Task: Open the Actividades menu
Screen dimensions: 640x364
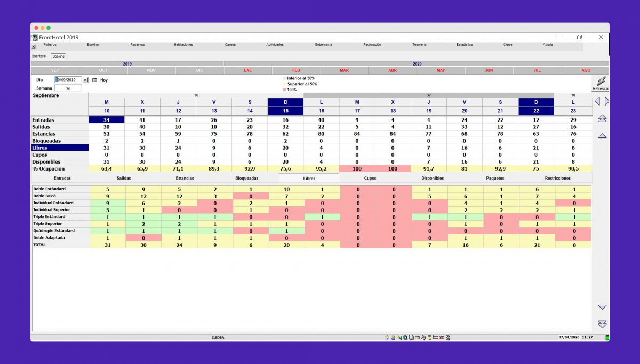Action: [x=275, y=45]
